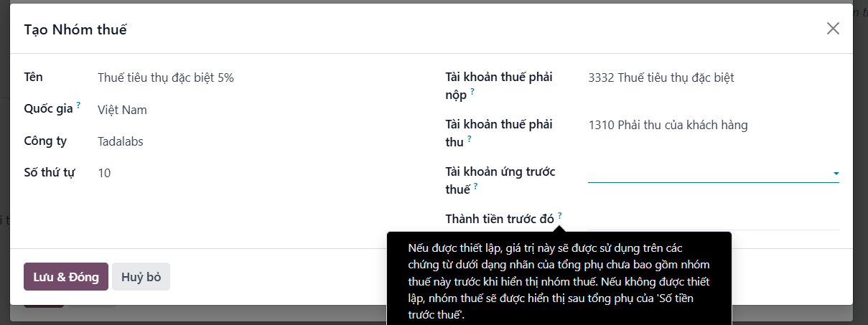Viewport: 868px width, 325px height.
Task: Cancel using the Huỷ bỏ button
Action: [x=141, y=277]
